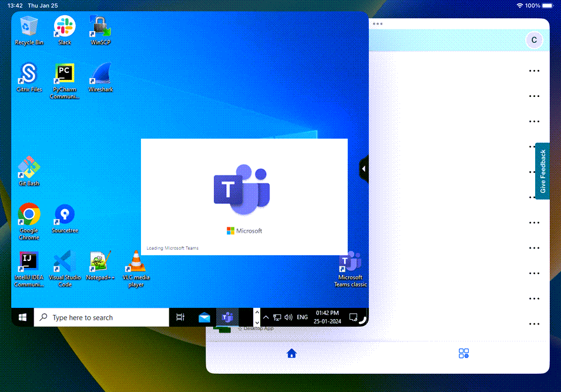Click the Windows Start button
Viewport: 561px width, 392px height.
point(22,317)
